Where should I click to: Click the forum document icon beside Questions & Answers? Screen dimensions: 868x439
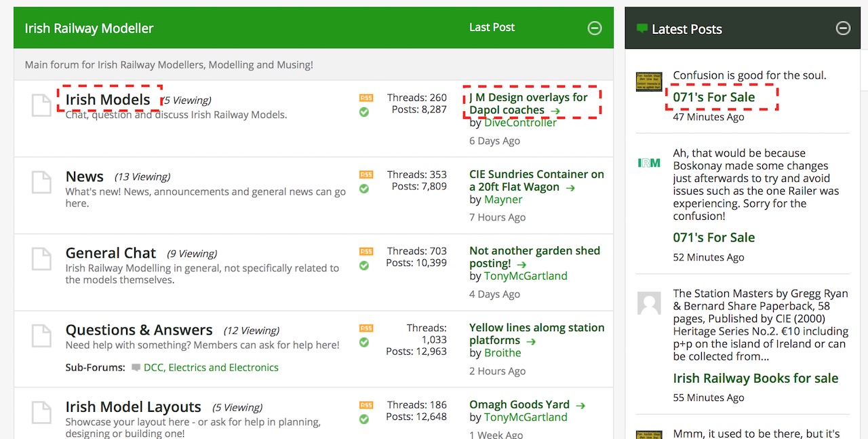click(x=41, y=335)
